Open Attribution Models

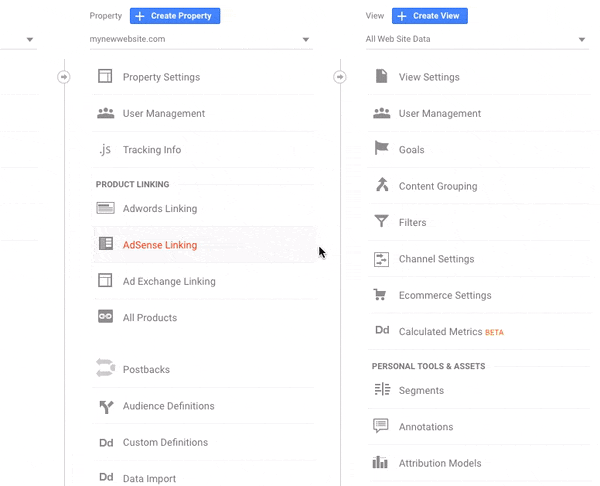click(x=440, y=463)
